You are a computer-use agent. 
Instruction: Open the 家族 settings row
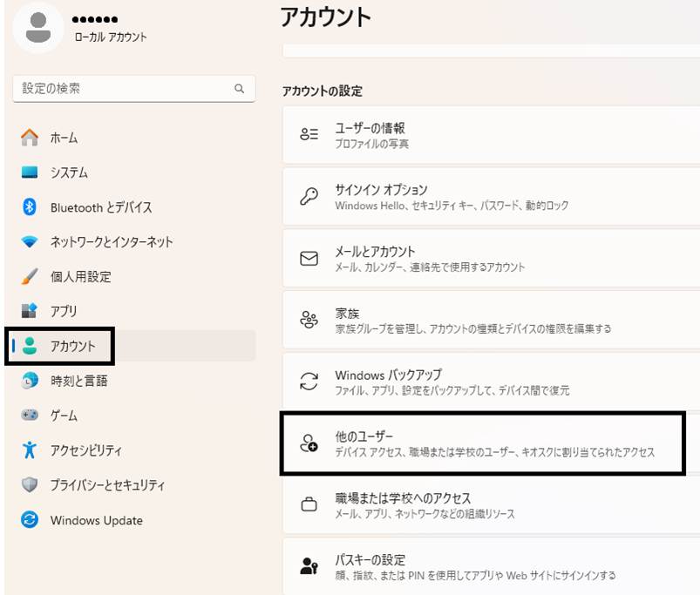[x=491, y=320]
